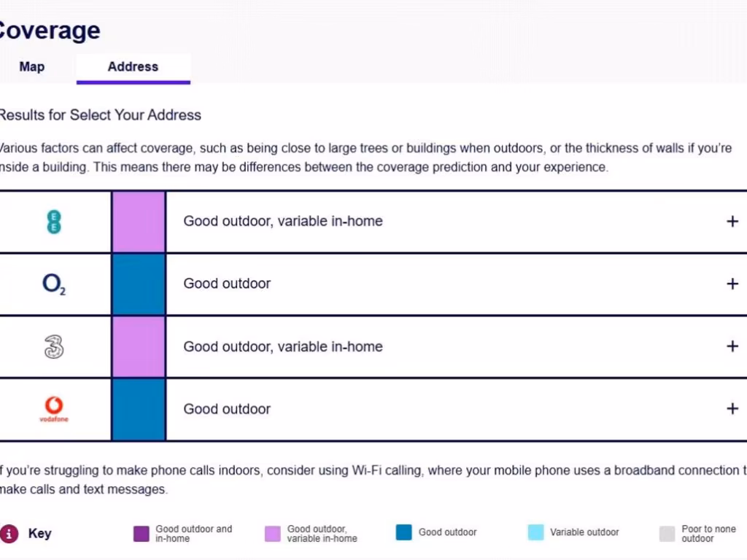
Task: Click the Results for Select Your Address heading
Action: (100, 115)
